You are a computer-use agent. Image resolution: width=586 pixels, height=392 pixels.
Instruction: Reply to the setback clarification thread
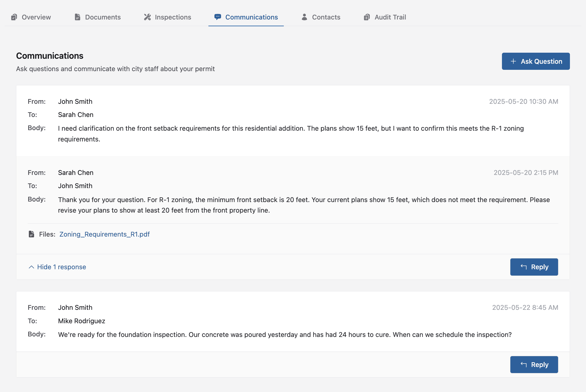pyautogui.click(x=534, y=267)
